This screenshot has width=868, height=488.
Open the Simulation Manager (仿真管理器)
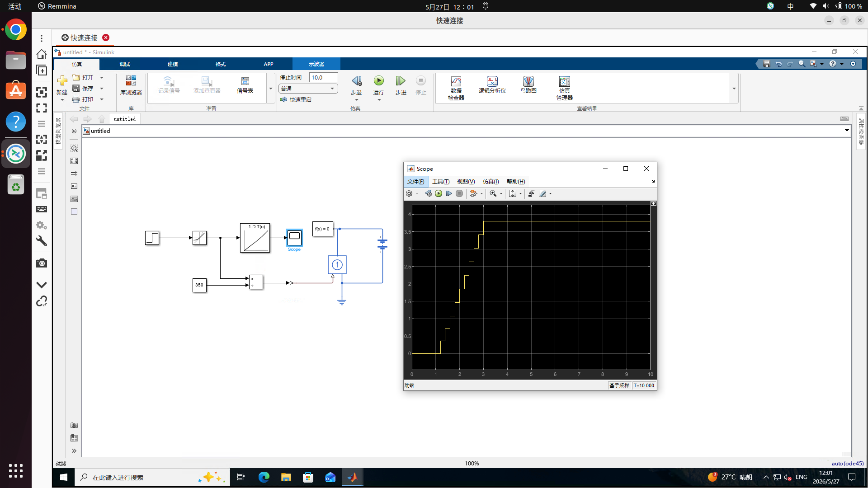[564, 88]
